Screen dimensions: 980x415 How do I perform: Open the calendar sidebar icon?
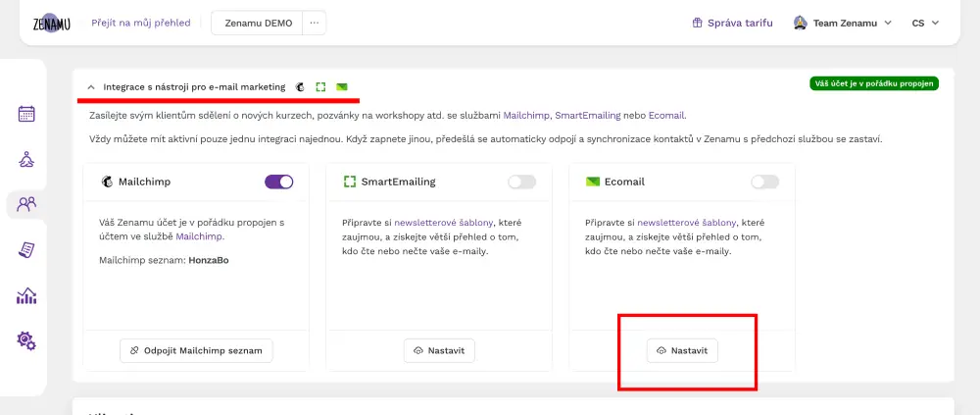click(26, 114)
